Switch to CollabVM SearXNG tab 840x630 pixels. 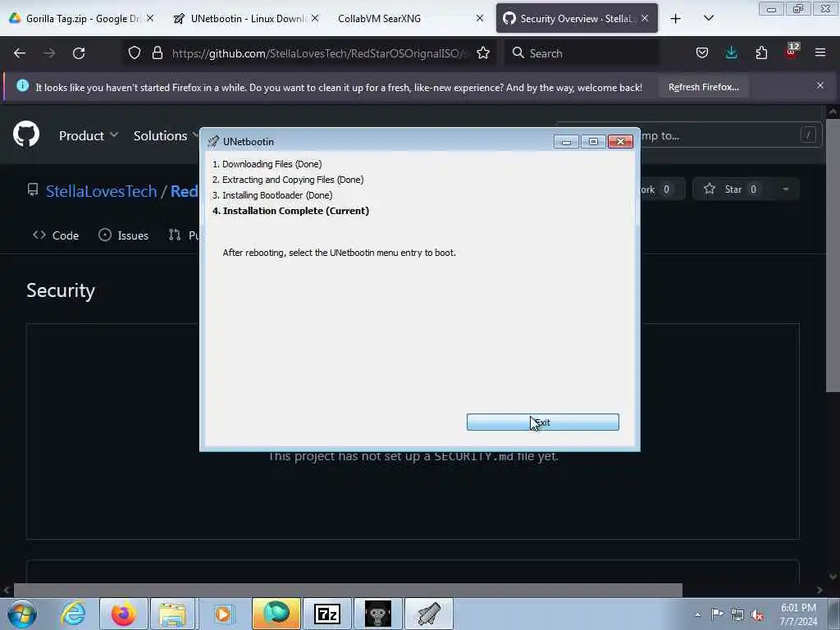click(x=410, y=19)
